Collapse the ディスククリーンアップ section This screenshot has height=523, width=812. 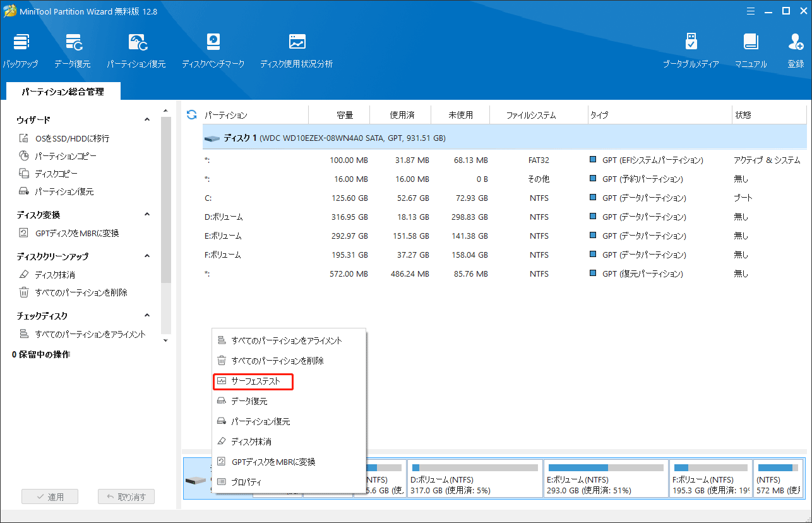(x=147, y=256)
